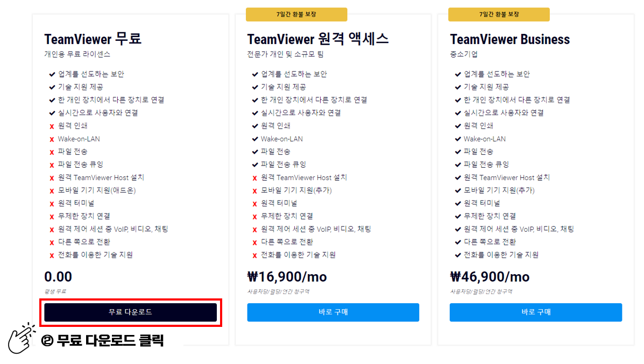The image size is (644, 364).
Task: Select the TeamViewer Business plan heading
Action: [509, 39]
